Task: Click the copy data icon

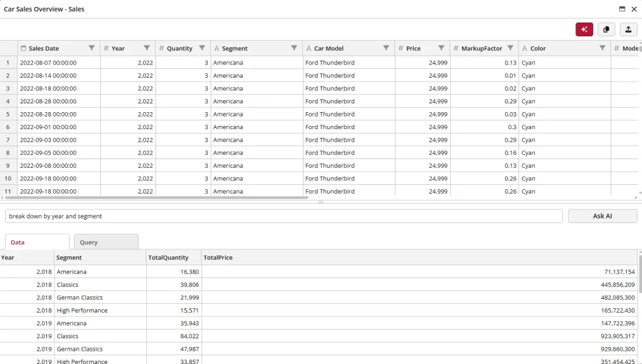Action: click(606, 29)
